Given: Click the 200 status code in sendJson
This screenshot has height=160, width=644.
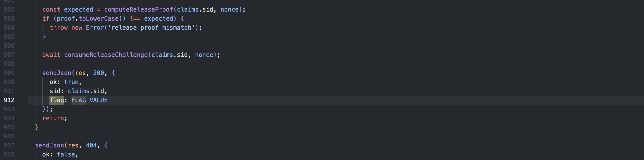Looking at the screenshot, I should click(98, 73).
